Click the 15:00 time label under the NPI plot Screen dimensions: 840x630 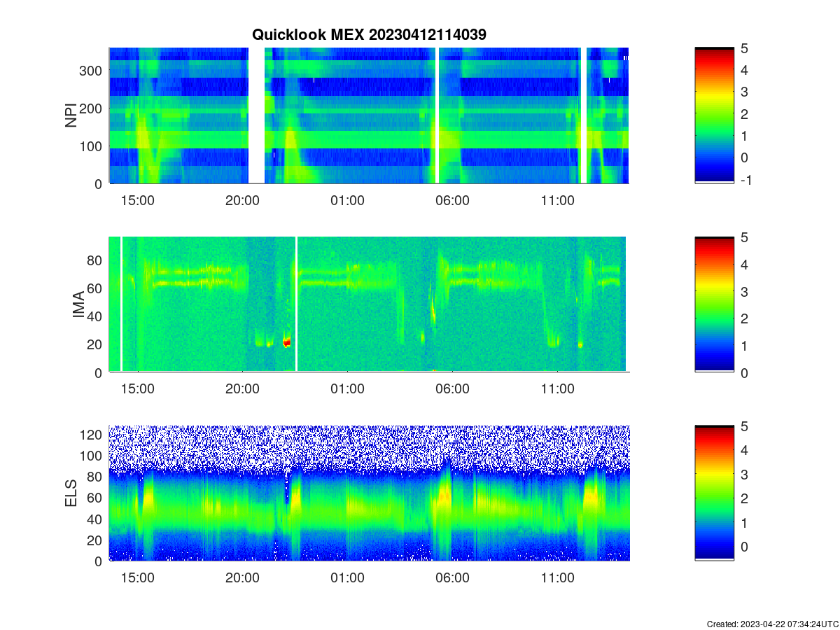tap(138, 200)
